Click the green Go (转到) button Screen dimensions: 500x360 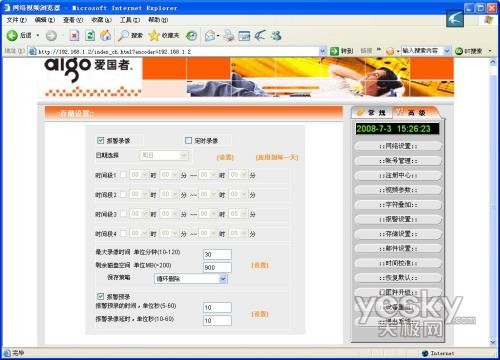tap(341, 51)
